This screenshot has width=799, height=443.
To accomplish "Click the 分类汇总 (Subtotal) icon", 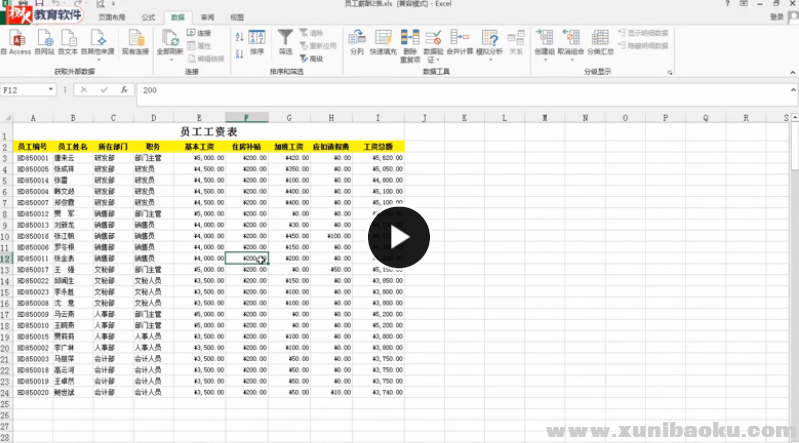I will (600, 38).
